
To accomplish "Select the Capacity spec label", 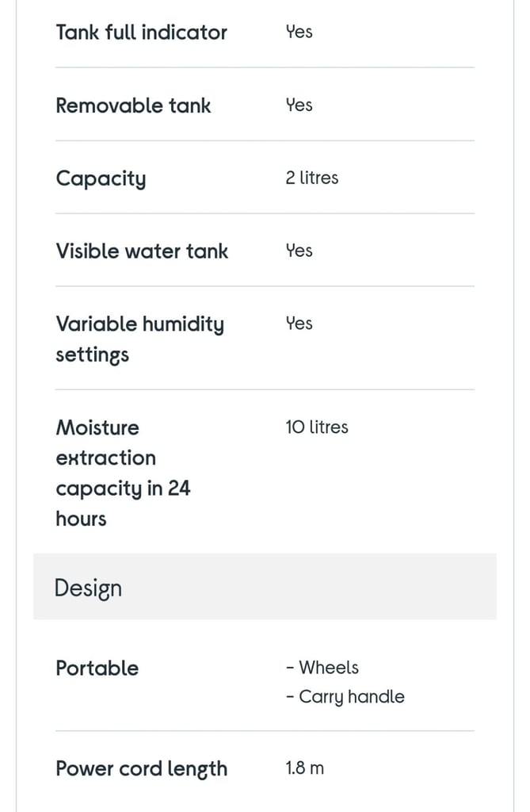I will pos(101,178).
